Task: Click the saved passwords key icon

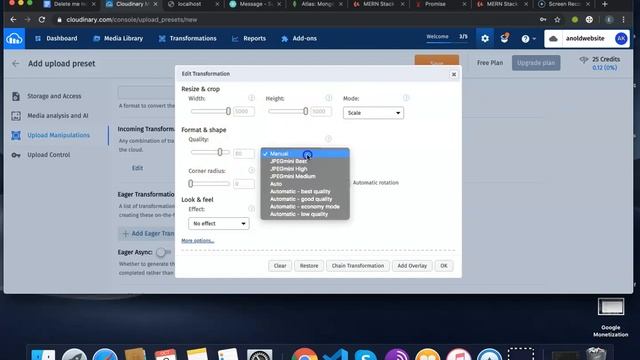Action: [543, 20]
